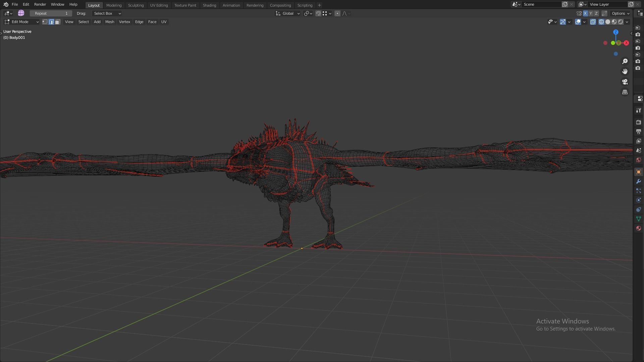644x362 pixels.
Task: Open the View Layer properties icon
Action: [638, 141]
